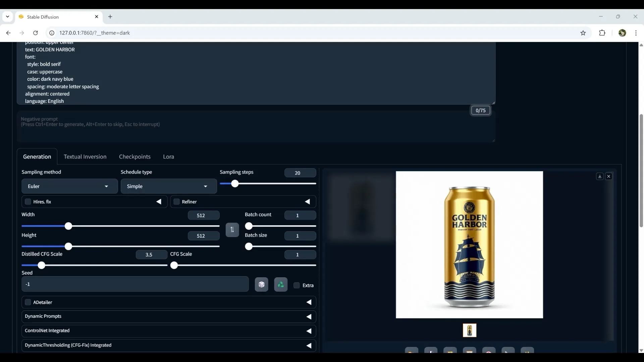Screen dimensions: 644x362
Task: Click the beer can thumbnail below the preview
Action: point(469,330)
